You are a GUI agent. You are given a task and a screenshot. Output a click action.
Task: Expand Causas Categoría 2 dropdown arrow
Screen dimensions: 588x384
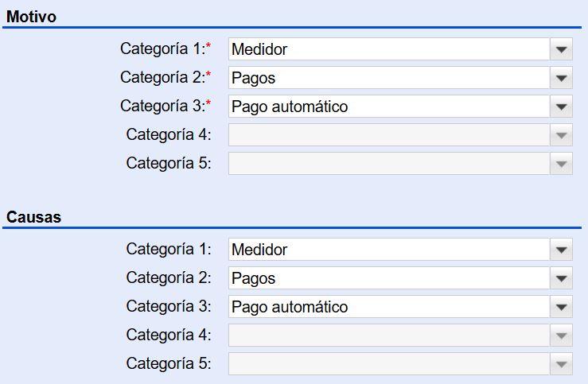tap(561, 278)
